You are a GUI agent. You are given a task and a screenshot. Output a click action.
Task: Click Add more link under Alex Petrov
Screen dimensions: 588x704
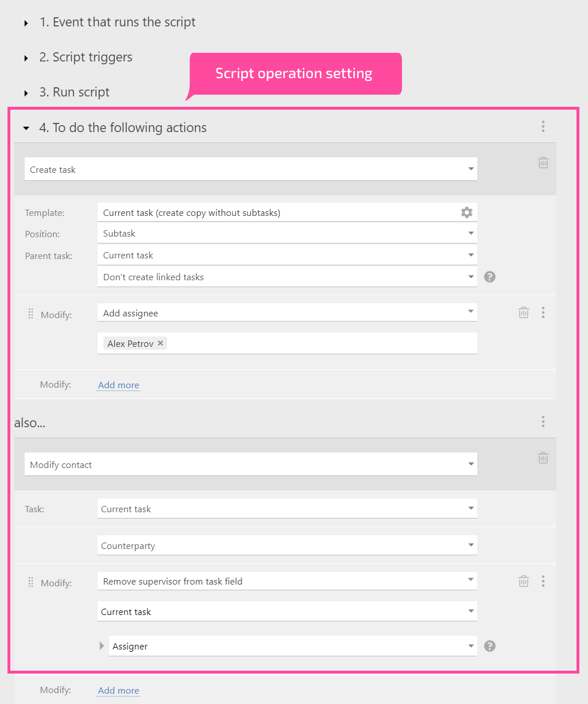tap(118, 385)
